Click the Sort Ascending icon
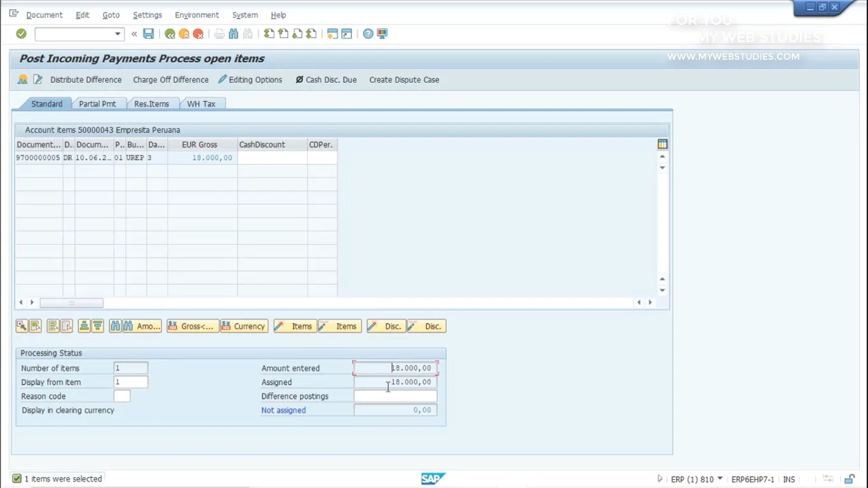This screenshot has width=868, height=488. pyautogui.click(x=84, y=326)
